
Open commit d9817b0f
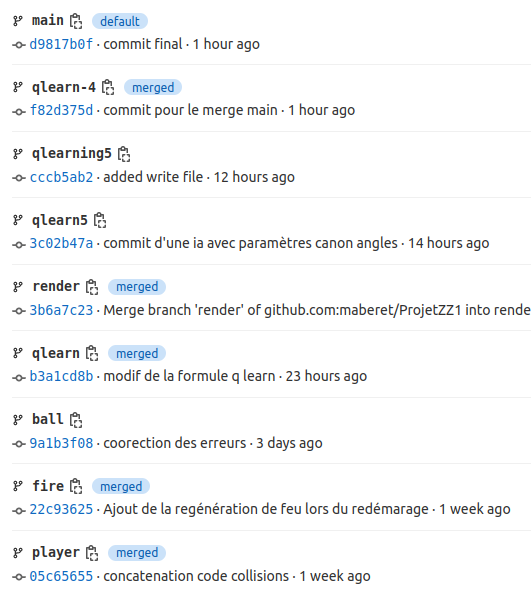tap(61, 44)
